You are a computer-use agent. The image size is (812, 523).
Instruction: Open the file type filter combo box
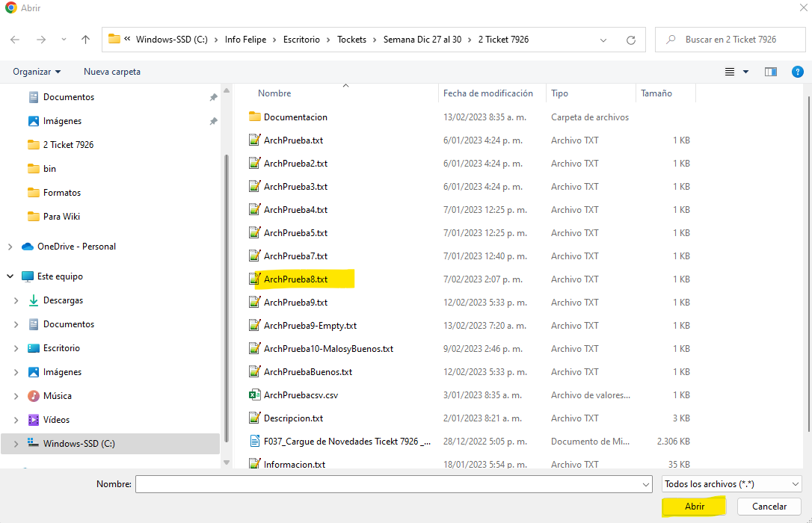(731, 484)
